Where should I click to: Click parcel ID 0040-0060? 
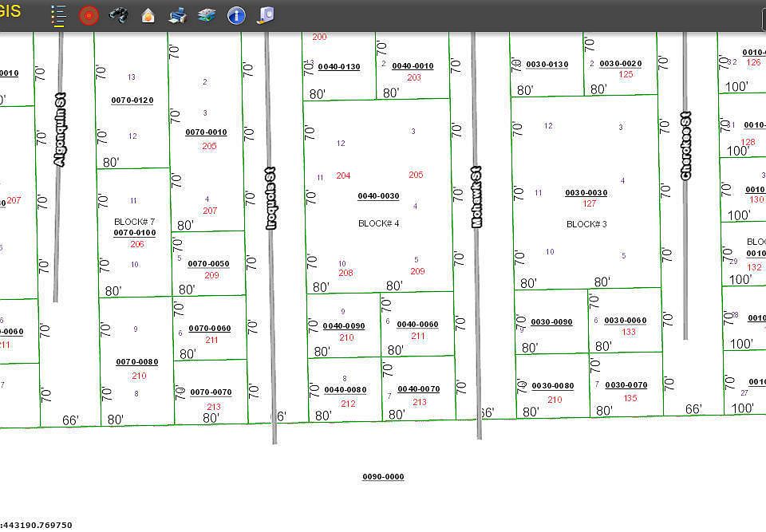(x=417, y=325)
